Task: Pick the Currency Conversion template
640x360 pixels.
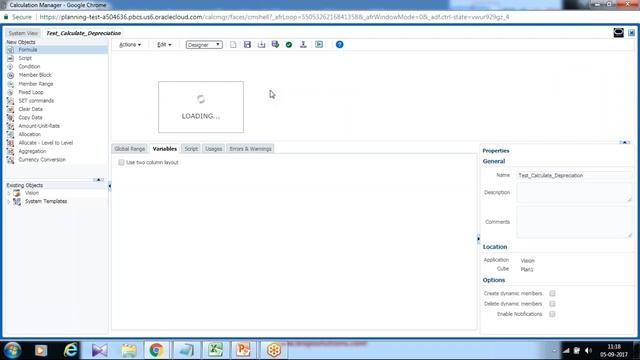Action: click(x=42, y=160)
